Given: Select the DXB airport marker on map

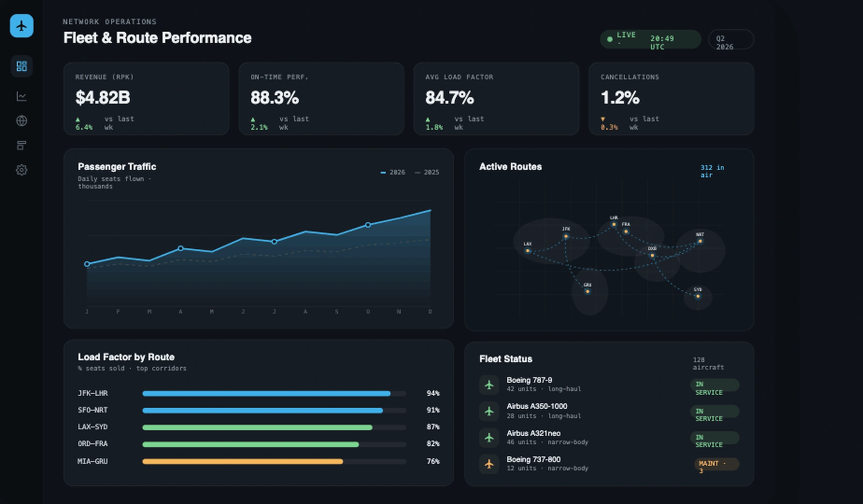Looking at the screenshot, I should click(652, 255).
